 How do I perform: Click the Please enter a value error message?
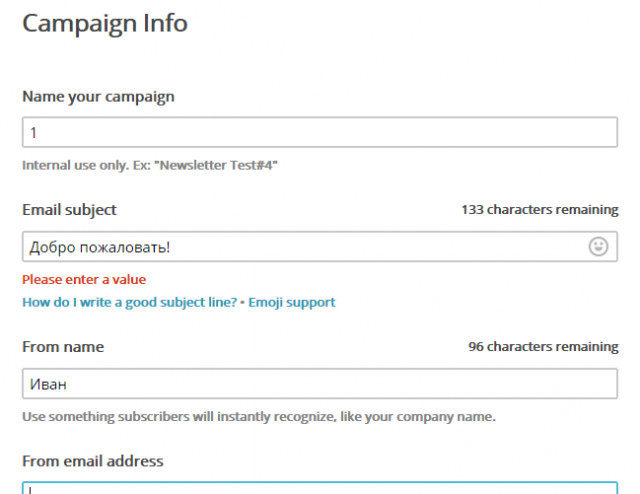click(x=84, y=279)
